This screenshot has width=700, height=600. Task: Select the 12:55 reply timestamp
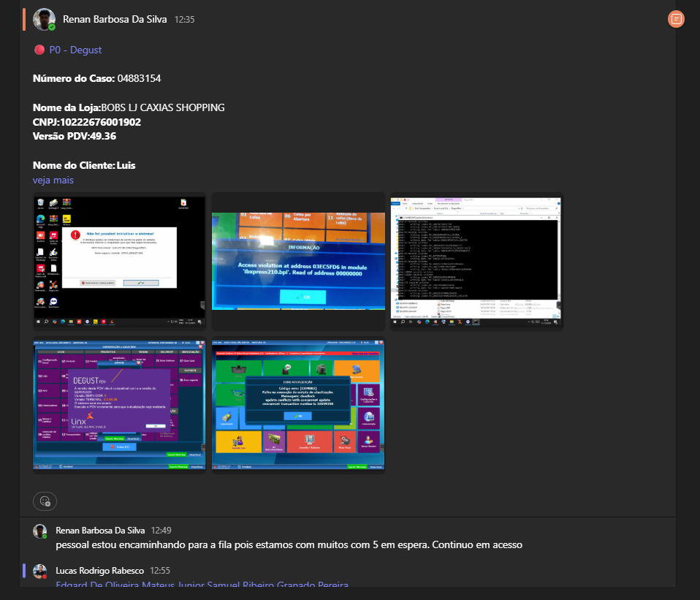pyautogui.click(x=160, y=571)
